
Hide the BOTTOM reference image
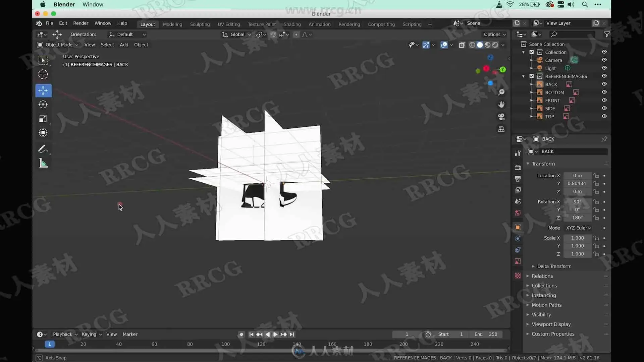(x=604, y=92)
